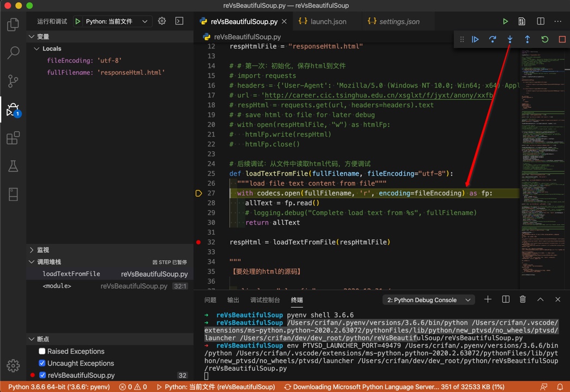Close the reVsBeautifulSoup.py tab
This screenshot has width=570, height=392.
point(284,22)
